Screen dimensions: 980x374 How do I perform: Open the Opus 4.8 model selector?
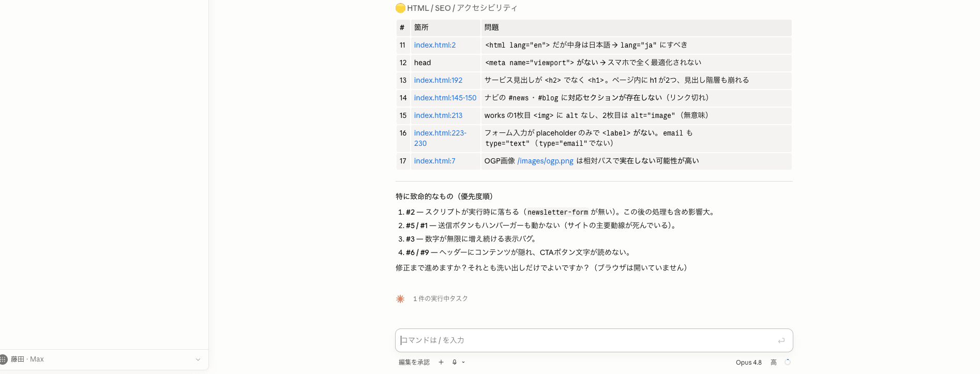749,362
